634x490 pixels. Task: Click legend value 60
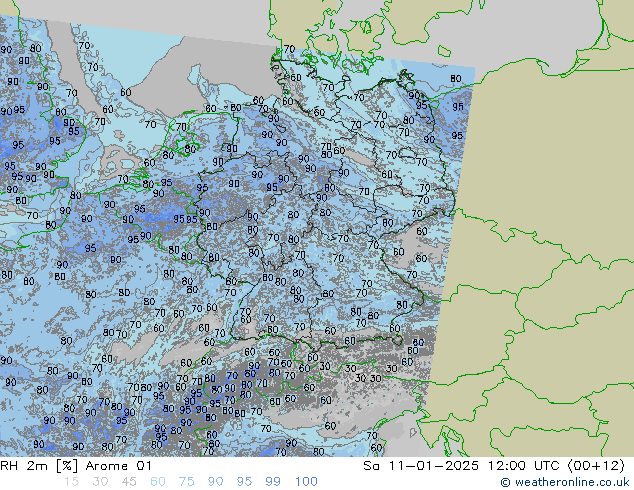[x=158, y=482]
